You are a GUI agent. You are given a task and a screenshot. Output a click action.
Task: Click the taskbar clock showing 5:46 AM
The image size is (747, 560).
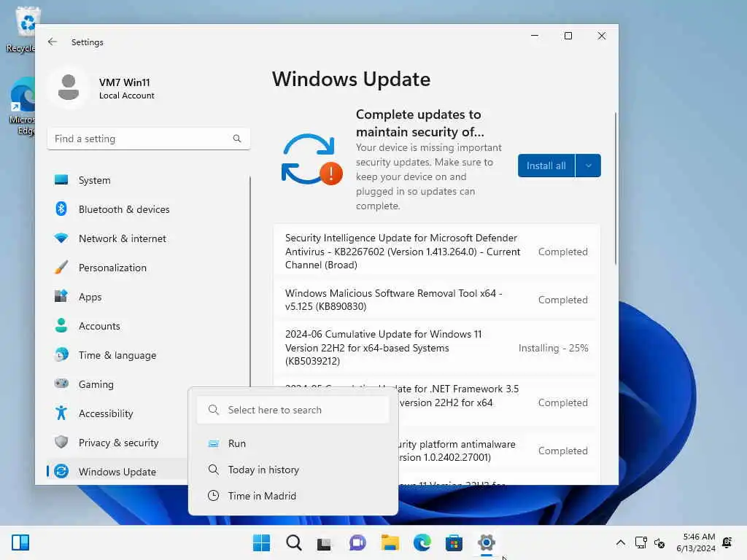click(695, 542)
